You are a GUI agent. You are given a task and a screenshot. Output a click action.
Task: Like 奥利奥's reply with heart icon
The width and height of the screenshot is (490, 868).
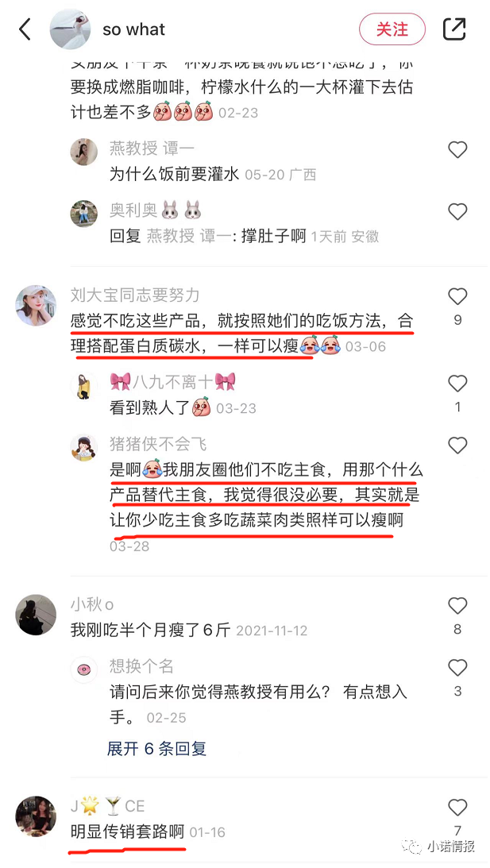pyautogui.click(x=457, y=211)
